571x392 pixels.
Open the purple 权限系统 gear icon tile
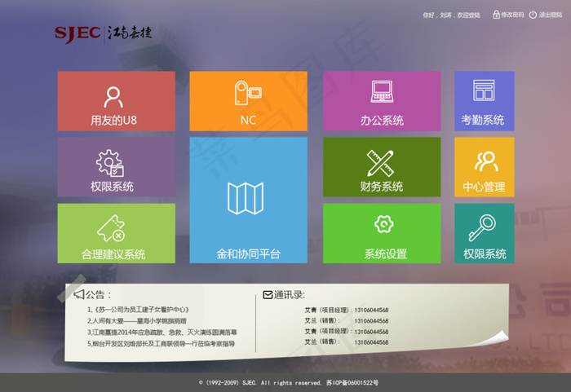tap(116, 167)
